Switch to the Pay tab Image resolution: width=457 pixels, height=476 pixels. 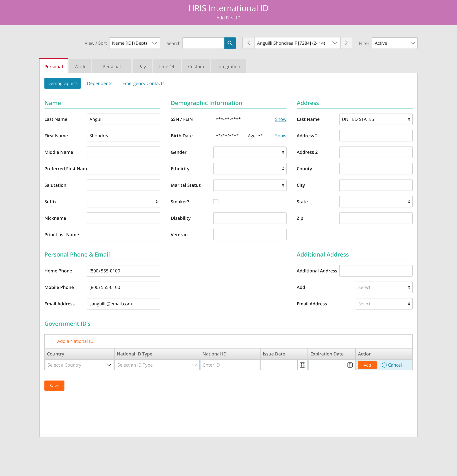coord(142,66)
